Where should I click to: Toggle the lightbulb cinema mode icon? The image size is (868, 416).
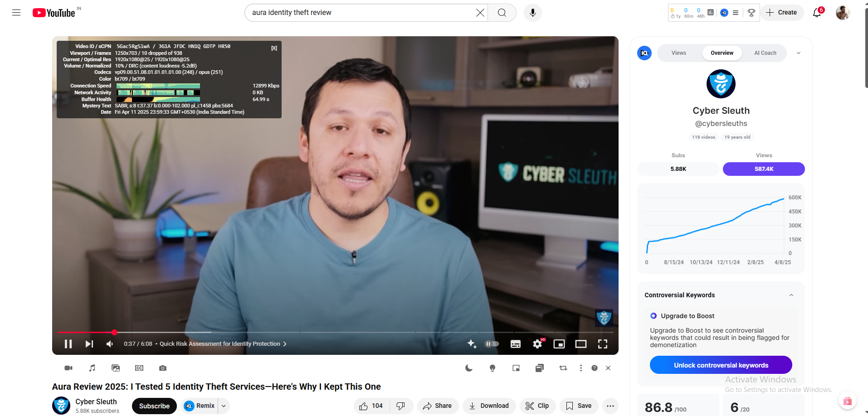(x=493, y=368)
